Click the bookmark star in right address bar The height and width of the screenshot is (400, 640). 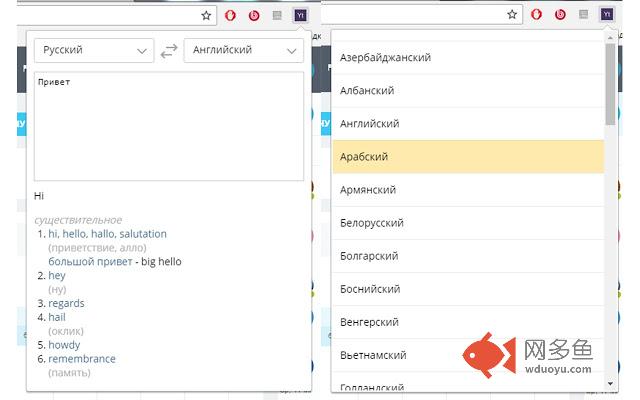coord(512,15)
